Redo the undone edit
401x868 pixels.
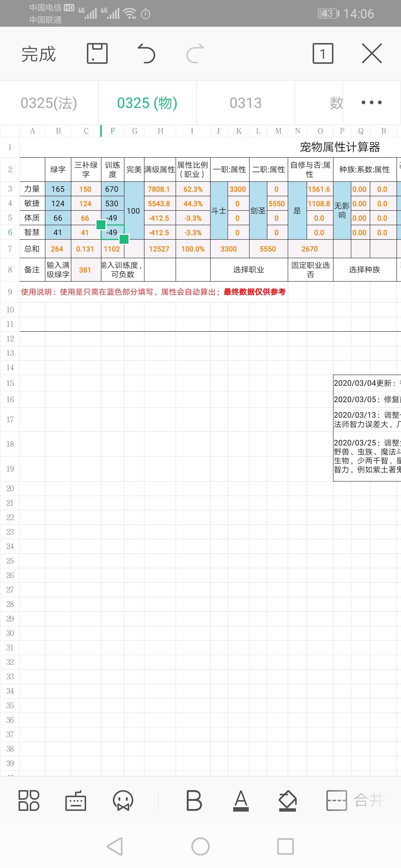[x=195, y=53]
